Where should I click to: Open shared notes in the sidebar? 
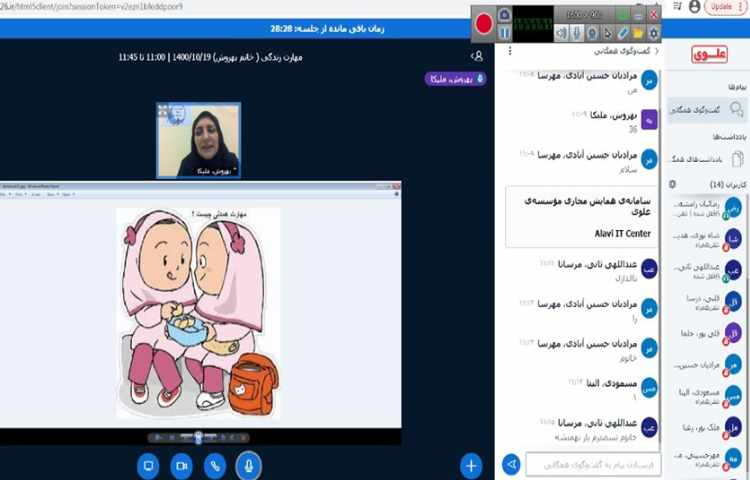706,159
